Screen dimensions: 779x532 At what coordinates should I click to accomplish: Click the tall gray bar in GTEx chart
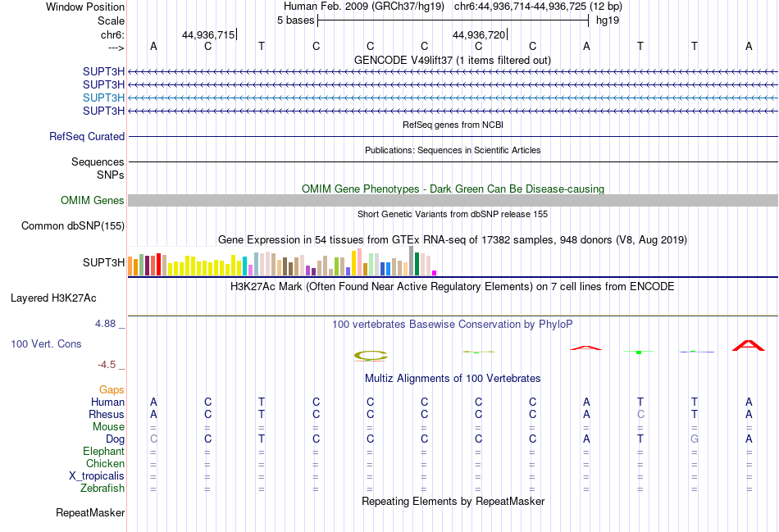click(x=412, y=261)
